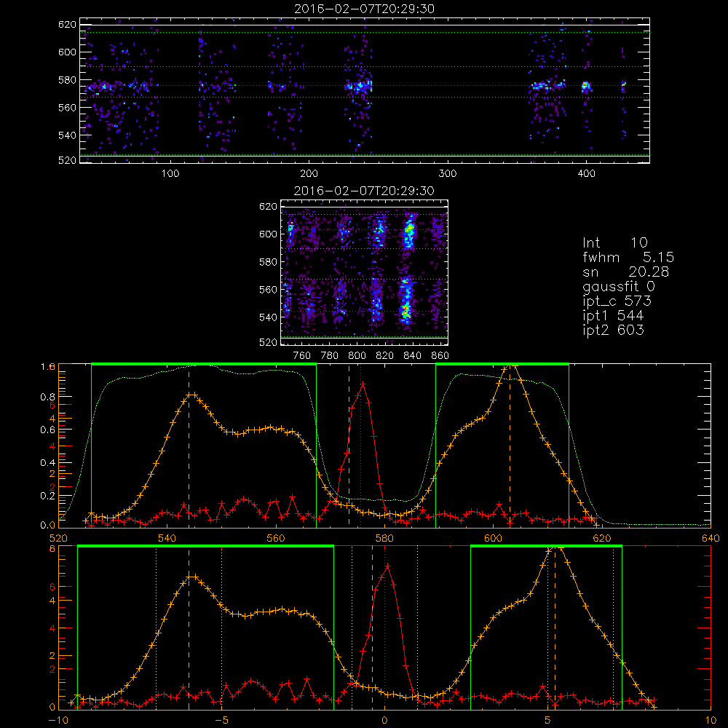Image resolution: width=728 pixels, height=728 pixels.
Task: Click x-axis label '200' on top plot
Action: [x=309, y=174]
